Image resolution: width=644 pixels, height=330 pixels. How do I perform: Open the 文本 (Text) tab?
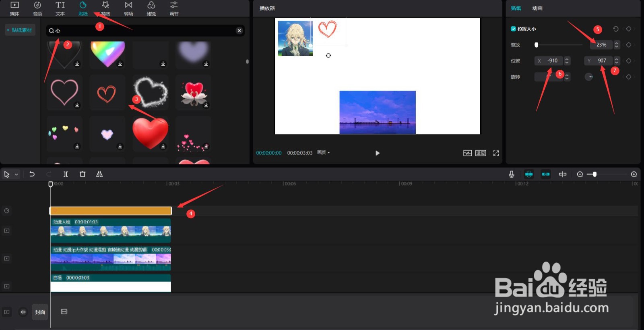(60, 8)
